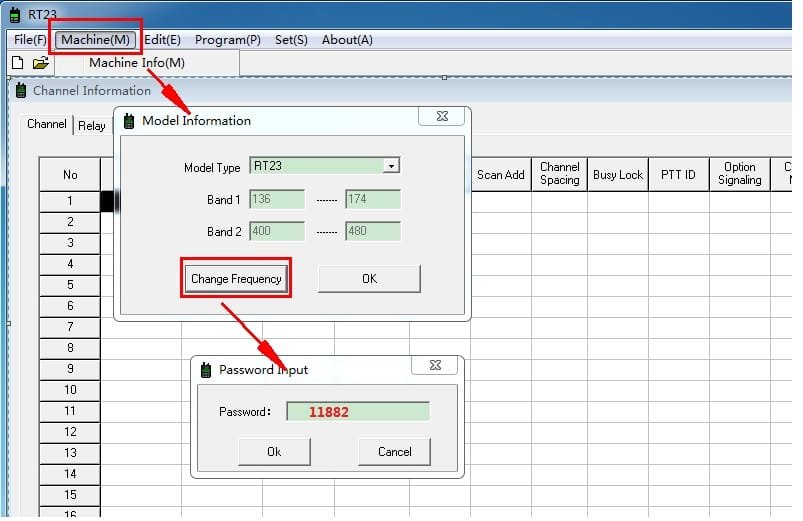Screen dimensions: 803x521
Task: Close the Password Input dialog
Action: coord(434,366)
